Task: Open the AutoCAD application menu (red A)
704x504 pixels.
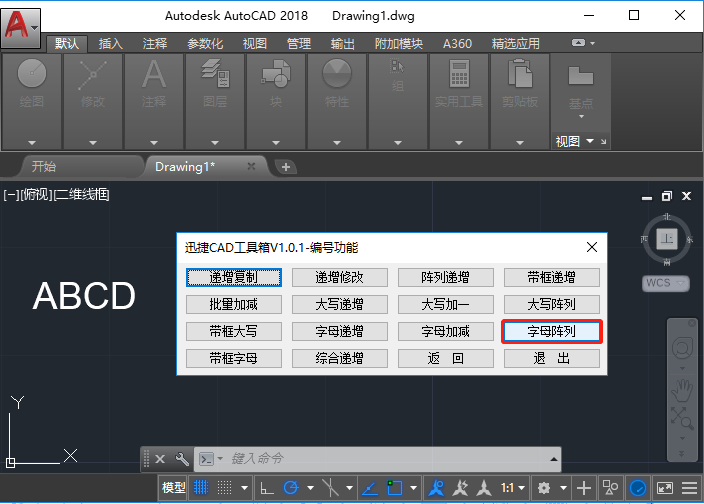Action: (21, 27)
